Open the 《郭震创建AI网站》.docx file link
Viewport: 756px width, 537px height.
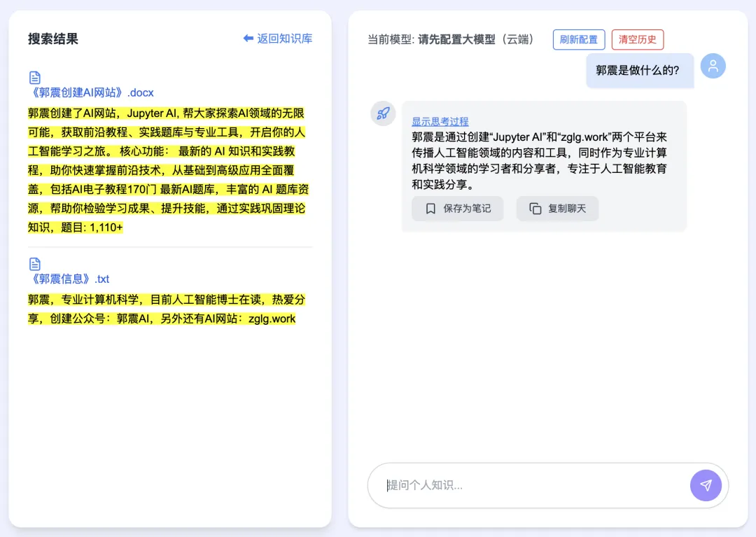point(91,92)
